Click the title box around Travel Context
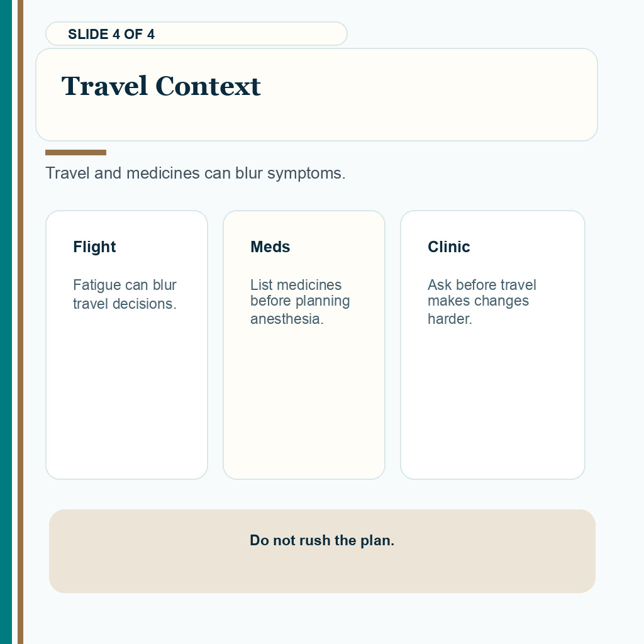 (316, 94)
